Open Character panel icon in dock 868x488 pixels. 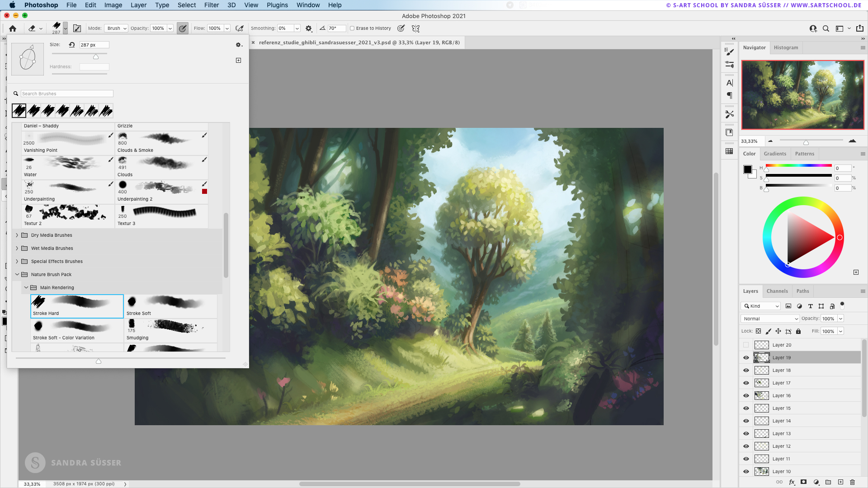(729, 83)
